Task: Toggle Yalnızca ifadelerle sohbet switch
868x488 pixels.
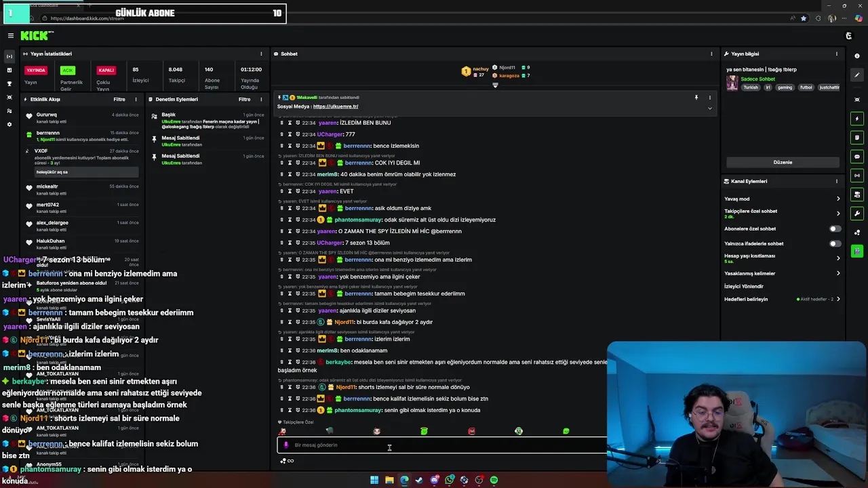Action: click(835, 243)
